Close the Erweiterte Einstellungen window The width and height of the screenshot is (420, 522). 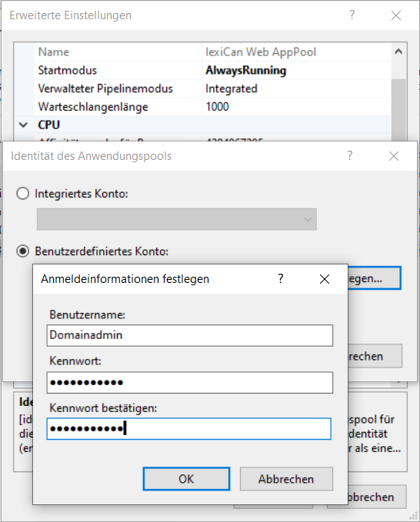(396, 15)
